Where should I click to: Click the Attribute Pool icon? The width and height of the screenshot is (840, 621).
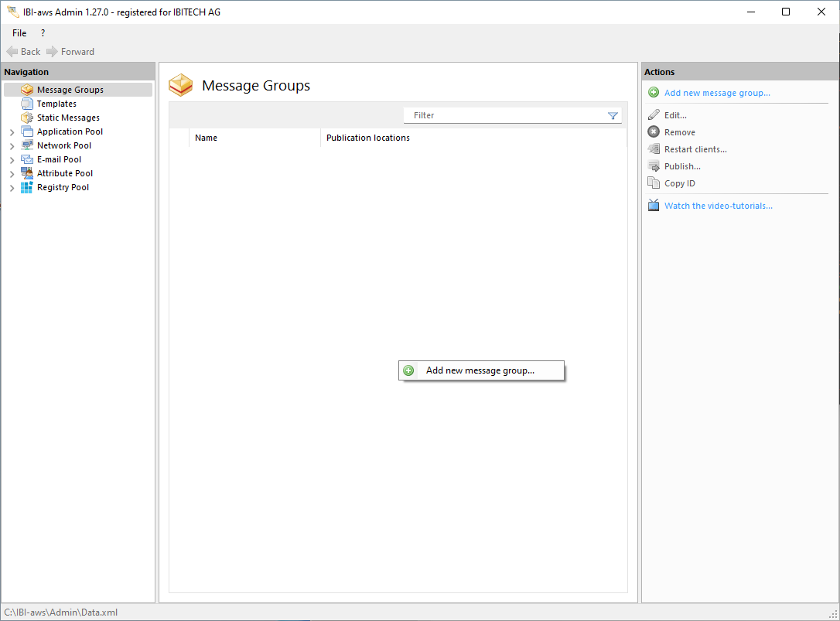27,173
